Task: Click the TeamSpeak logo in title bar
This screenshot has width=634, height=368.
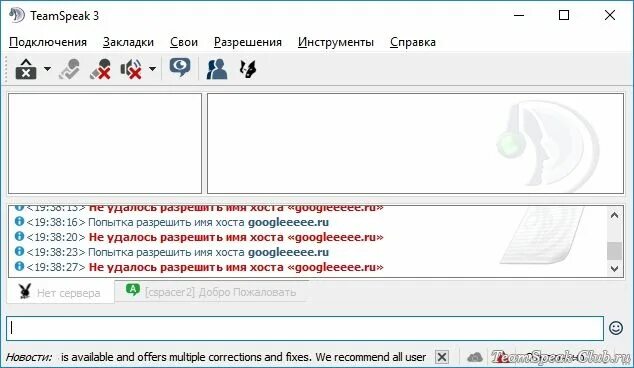Action: pyautogui.click(x=17, y=16)
